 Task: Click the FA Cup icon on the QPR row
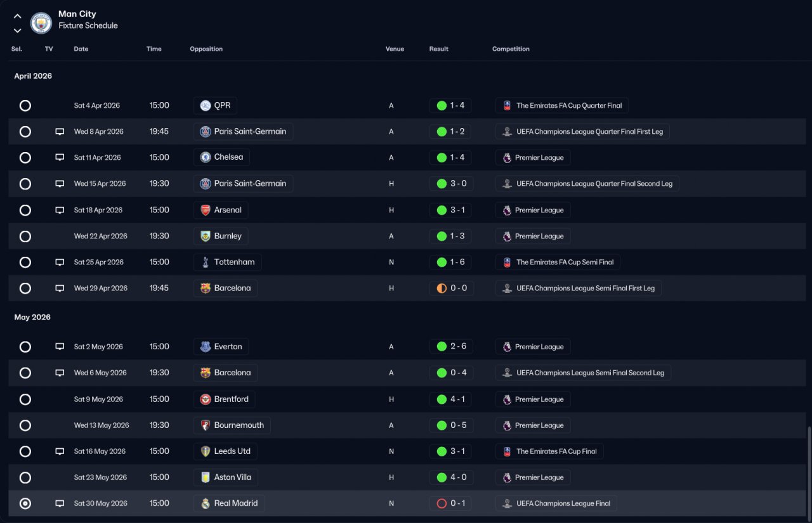coord(507,106)
